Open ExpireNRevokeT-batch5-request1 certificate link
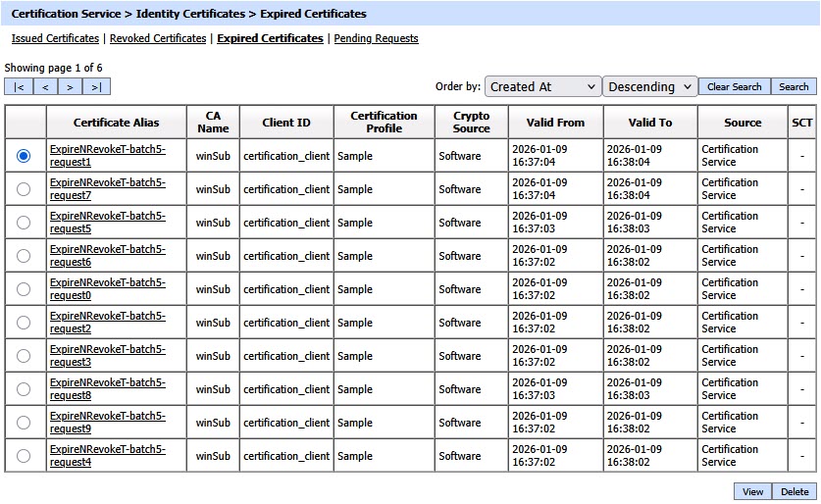Image resolution: width=821 pixels, height=504 pixels. (x=107, y=156)
